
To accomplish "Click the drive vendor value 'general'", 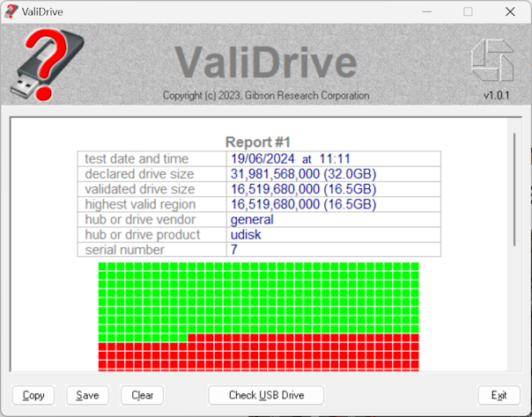I will pyautogui.click(x=252, y=219).
